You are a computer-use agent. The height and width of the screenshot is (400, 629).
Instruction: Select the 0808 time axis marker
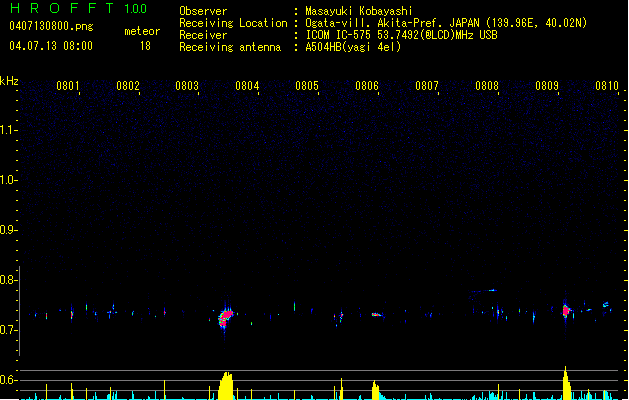[x=487, y=86]
